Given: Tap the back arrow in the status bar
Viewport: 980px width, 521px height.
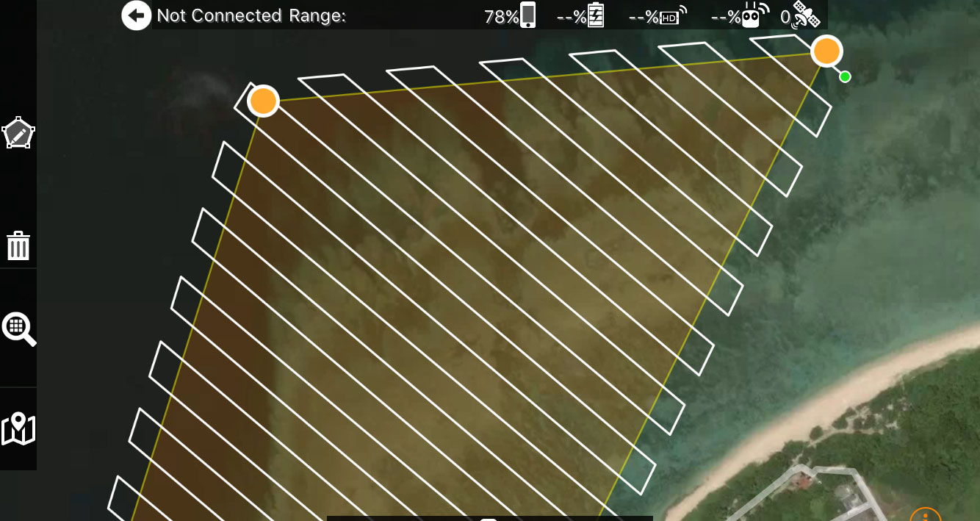Looking at the screenshot, I should [x=136, y=15].
